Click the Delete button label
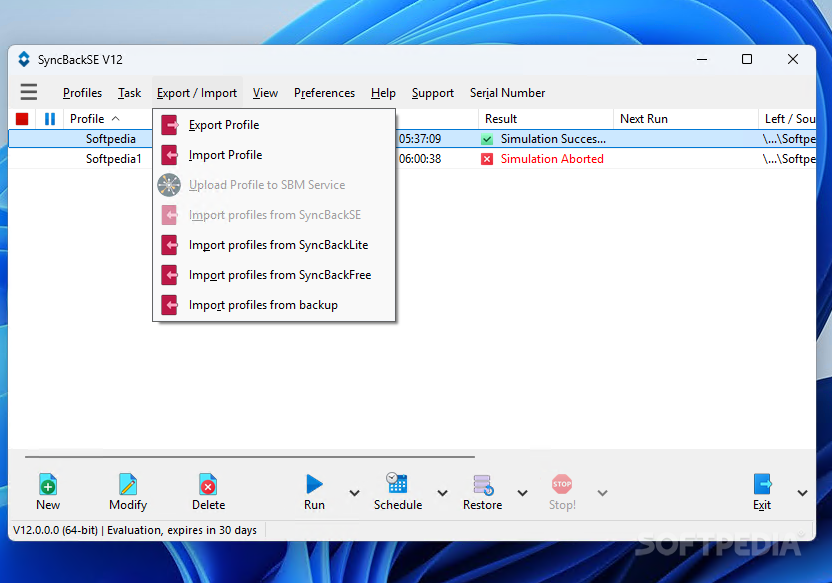Viewport: 832px width, 583px height. (209, 505)
